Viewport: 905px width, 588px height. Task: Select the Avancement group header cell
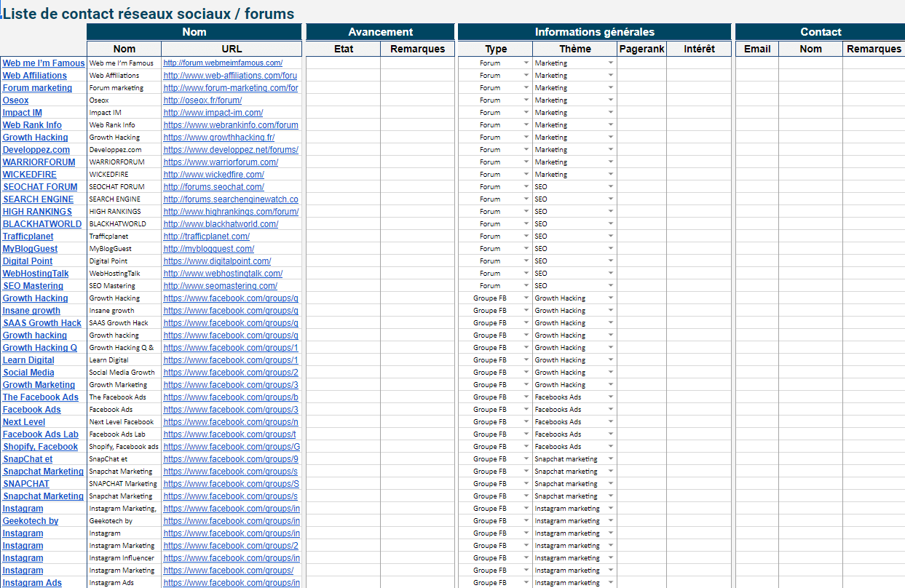(380, 32)
